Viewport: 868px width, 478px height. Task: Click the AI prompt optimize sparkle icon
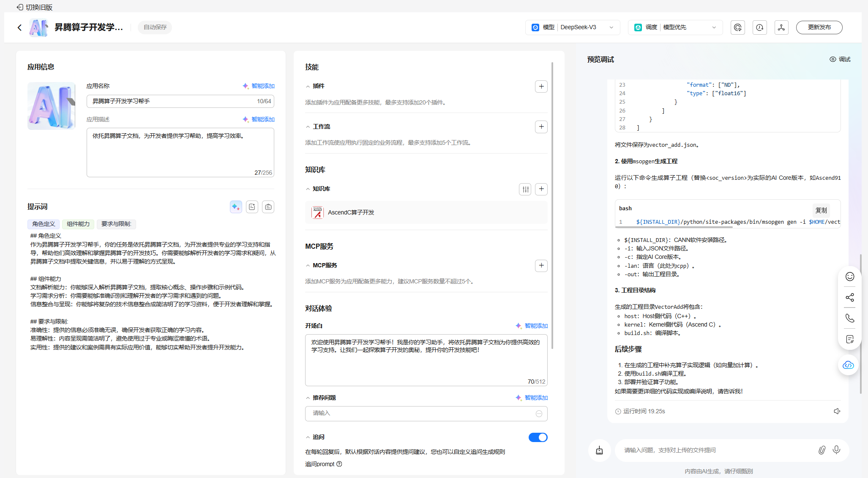[236, 207]
